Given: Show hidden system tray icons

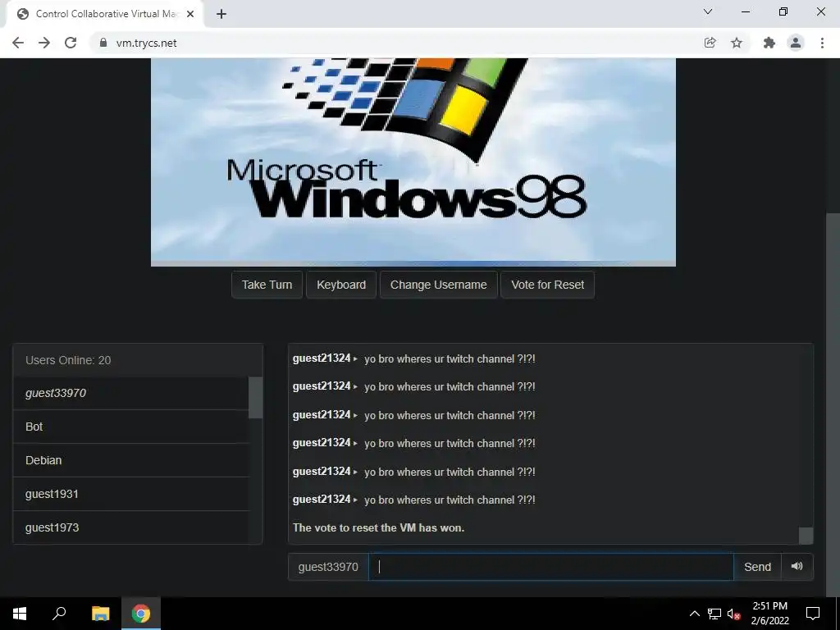Looking at the screenshot, I should pos(694,614).
